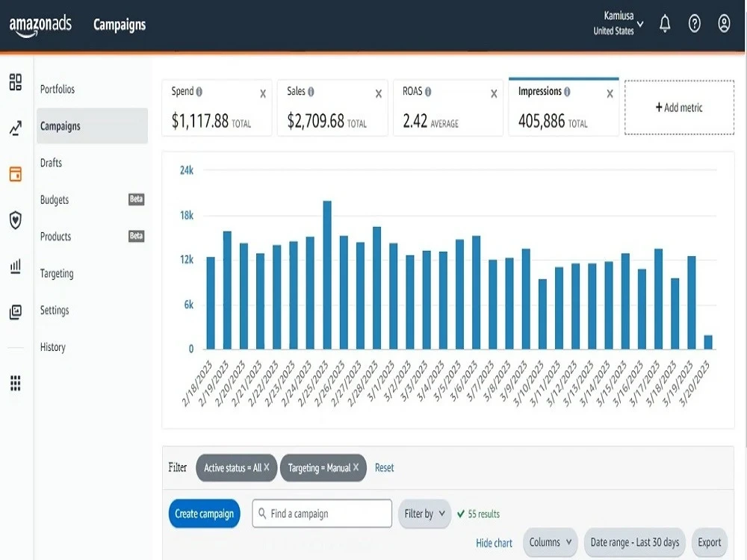Open the brand shield heart icon
Image resolution: width=747 pixels, height=560 pixels.
click(15, 220)
